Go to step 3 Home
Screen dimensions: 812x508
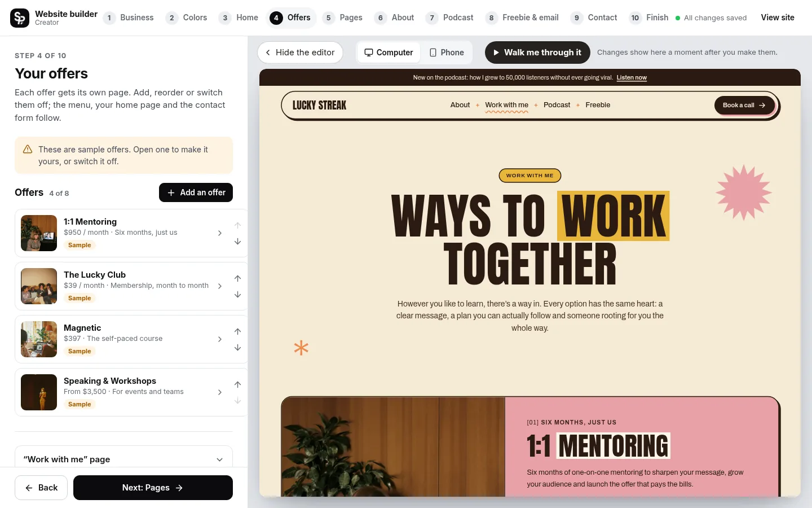(239, 18)
